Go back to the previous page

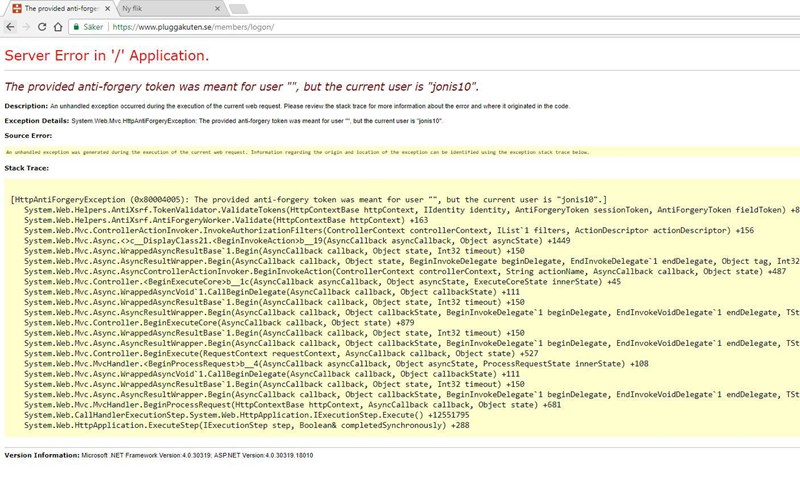click(11, 27)
